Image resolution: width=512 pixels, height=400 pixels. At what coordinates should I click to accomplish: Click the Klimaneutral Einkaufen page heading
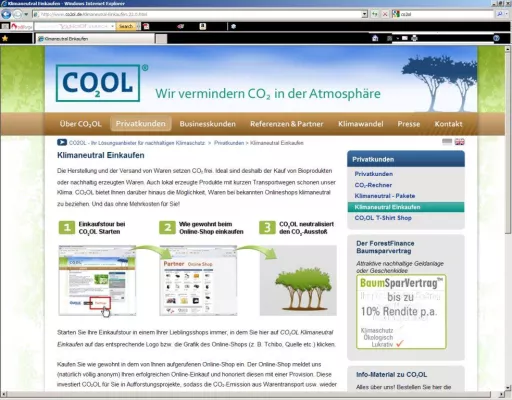pyautogui.click(x=101, y=155)
